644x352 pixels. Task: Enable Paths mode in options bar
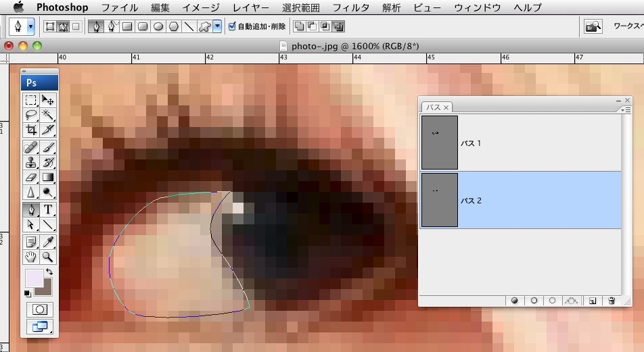tap(62, 27)
